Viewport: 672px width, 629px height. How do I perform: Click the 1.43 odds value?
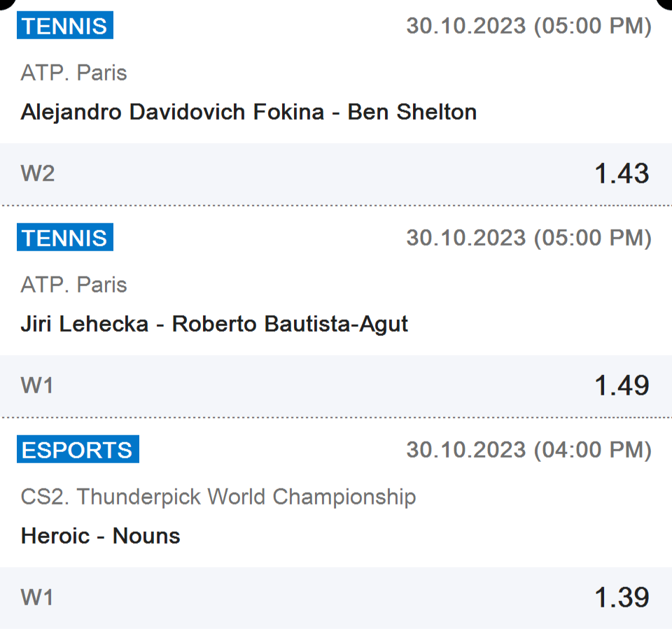(622, 174)
